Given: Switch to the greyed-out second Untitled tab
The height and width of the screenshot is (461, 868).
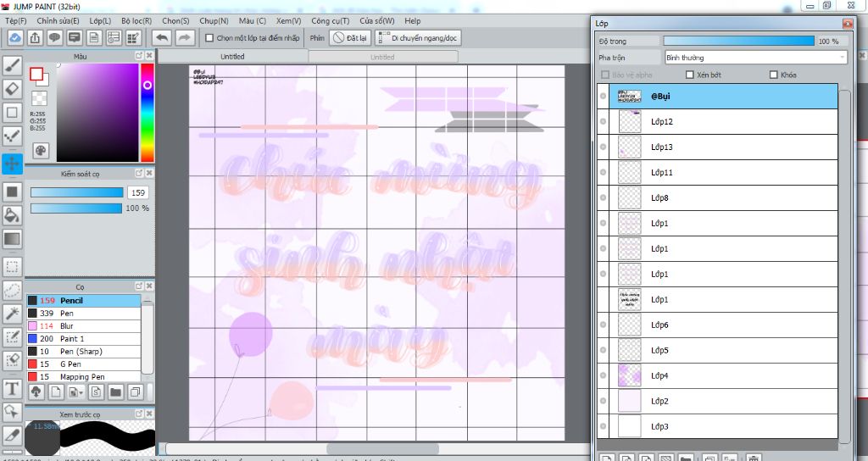Looking at the screenshot, I should [382, 57].
